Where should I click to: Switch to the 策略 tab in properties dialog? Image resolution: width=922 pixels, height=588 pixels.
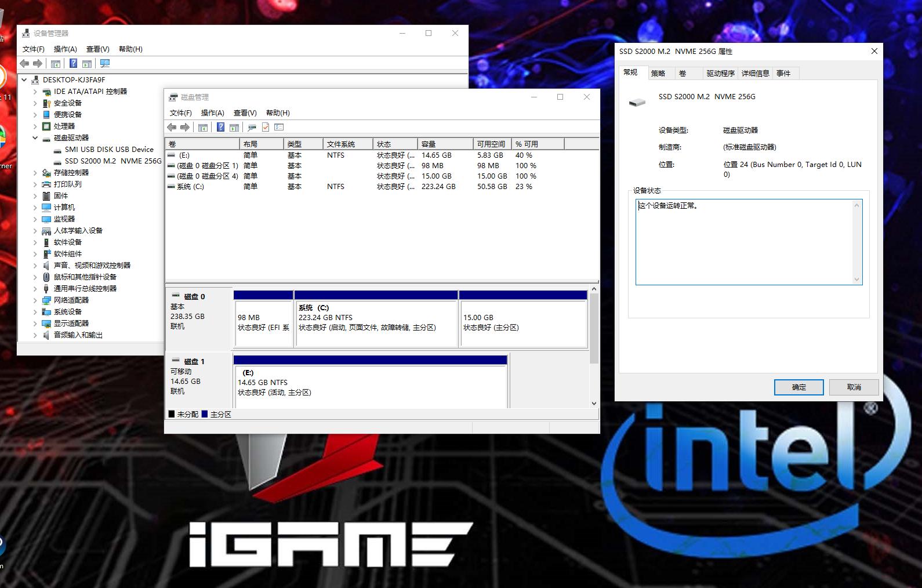658,73
